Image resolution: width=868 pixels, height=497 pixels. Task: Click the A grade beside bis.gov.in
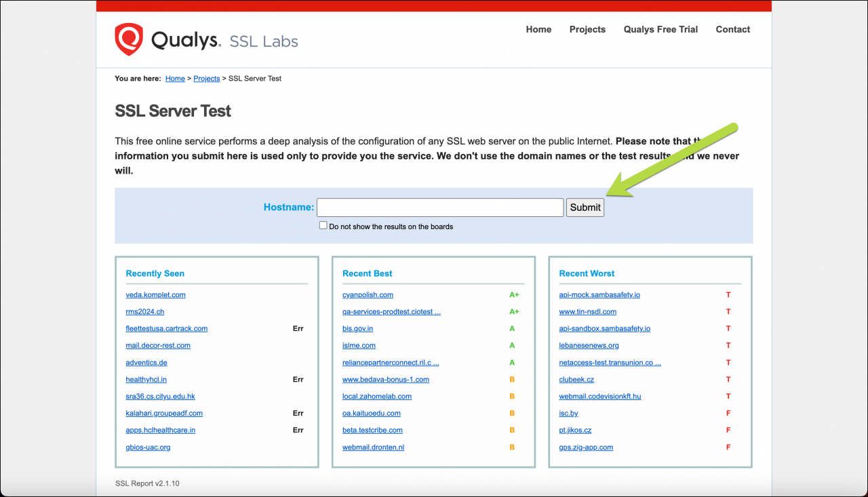click(x=512, y=329)
